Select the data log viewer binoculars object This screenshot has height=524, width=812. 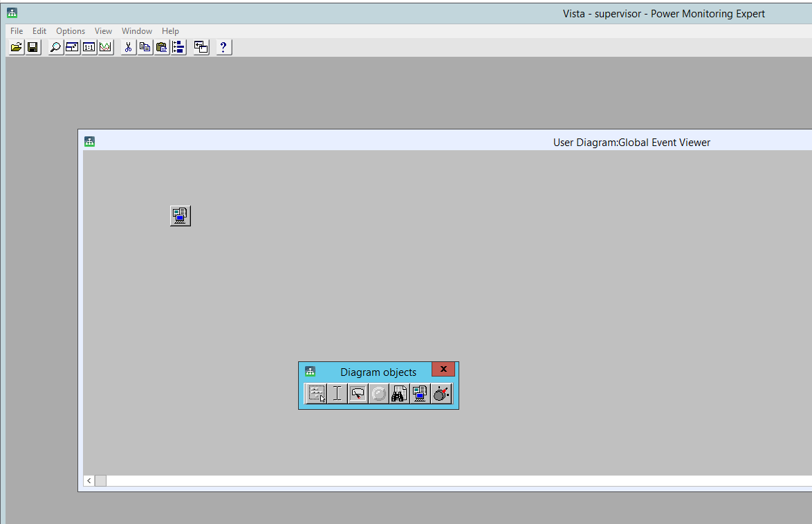[x=399, y=394]
